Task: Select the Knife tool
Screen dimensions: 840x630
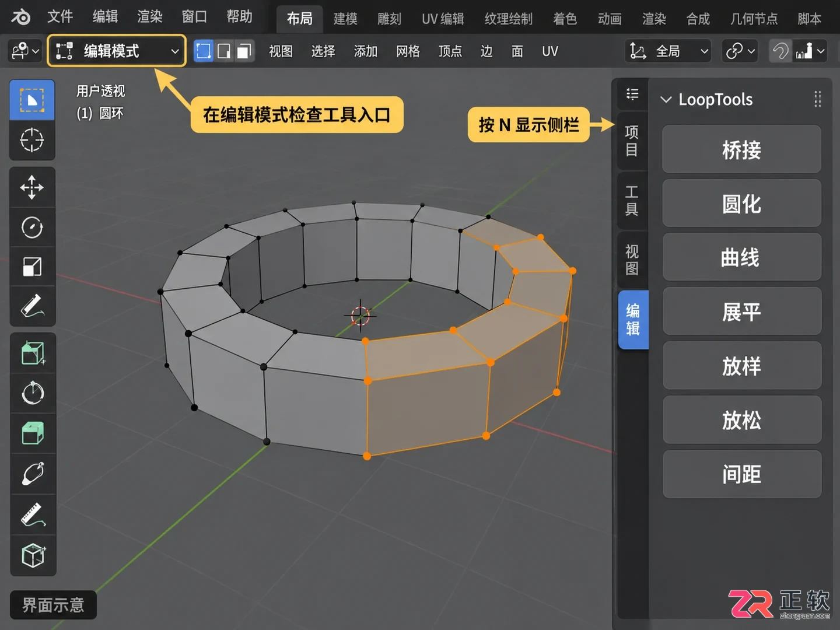Action: 32,474
